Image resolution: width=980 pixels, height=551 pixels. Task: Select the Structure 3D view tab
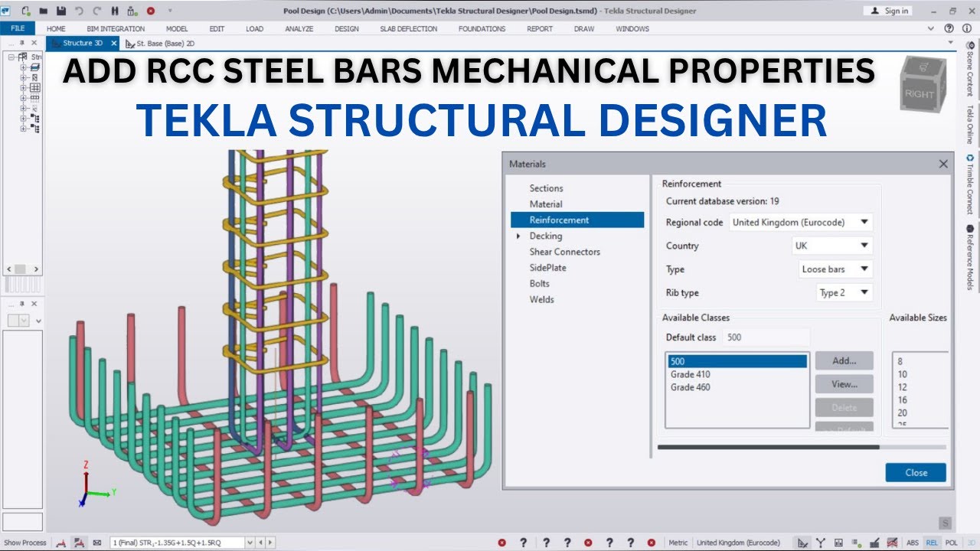pos(83,44)
